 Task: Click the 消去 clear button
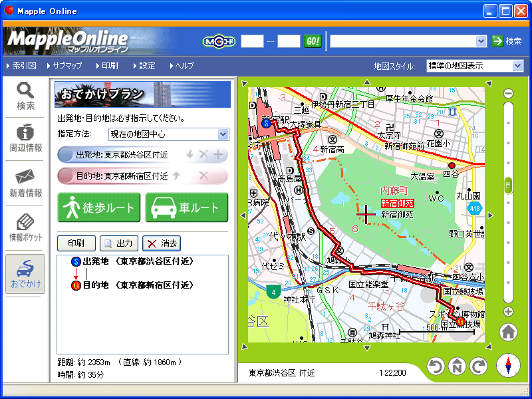point(162,243)
